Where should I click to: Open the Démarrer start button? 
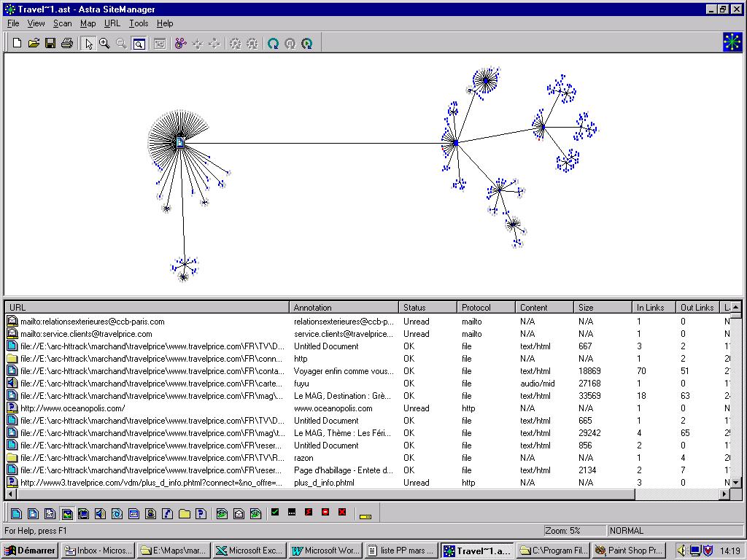click(30, 551)
